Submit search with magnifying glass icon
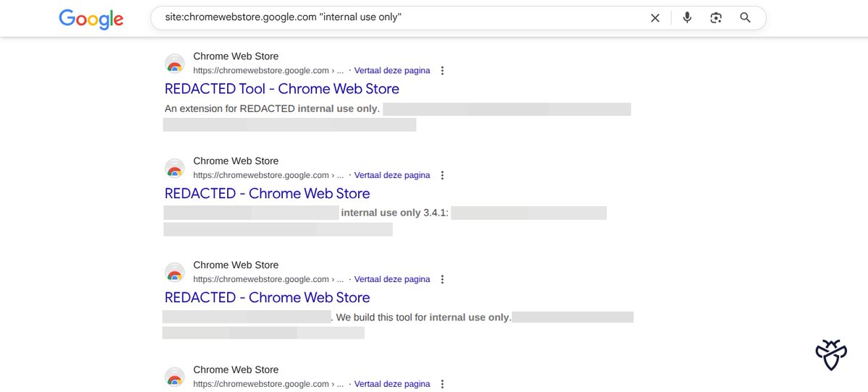Screen dimensions: 868x392 (746, 18)
